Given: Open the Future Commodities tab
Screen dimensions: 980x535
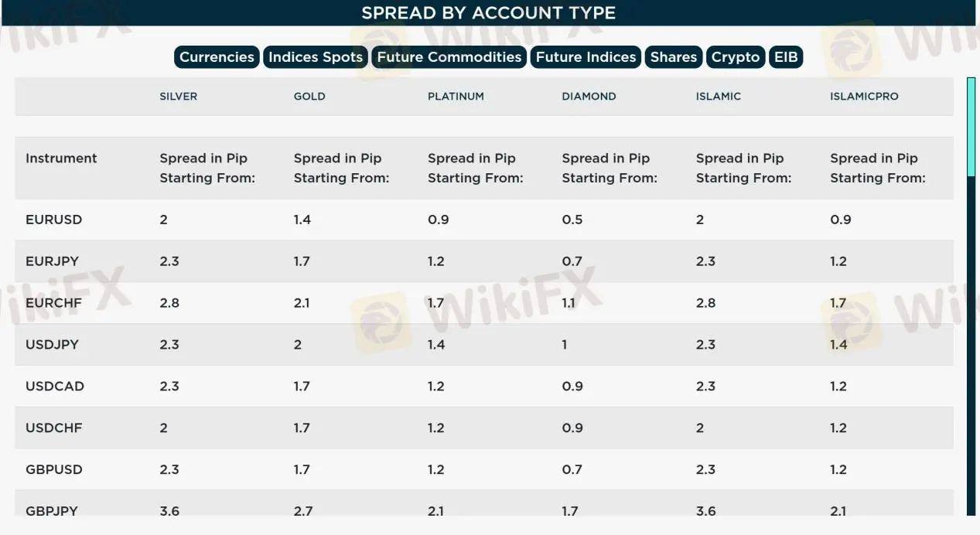Looking at the screenshot, I should click(x=449, y=57).
